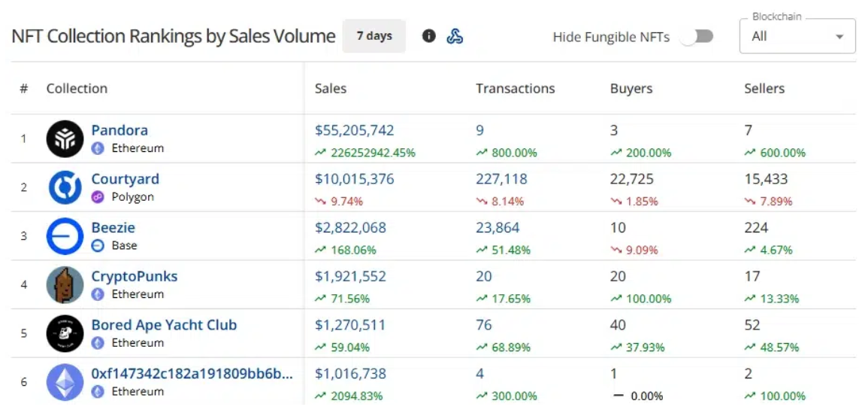This screenshot has height=410, width=868.
Task: Click the Bored Ape Yacht Club logo
Action: pyautogui.click(x=65, y=333)
